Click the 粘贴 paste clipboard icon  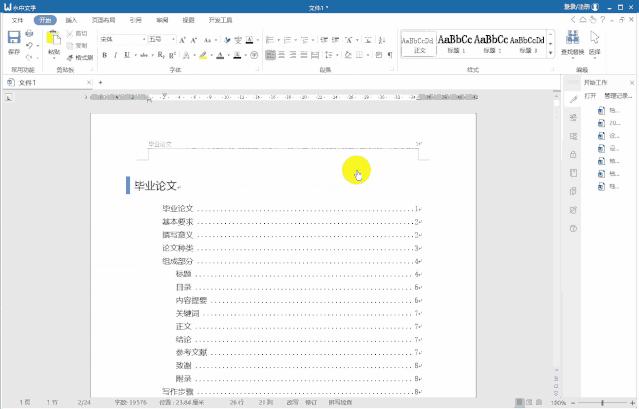point(54,38)
